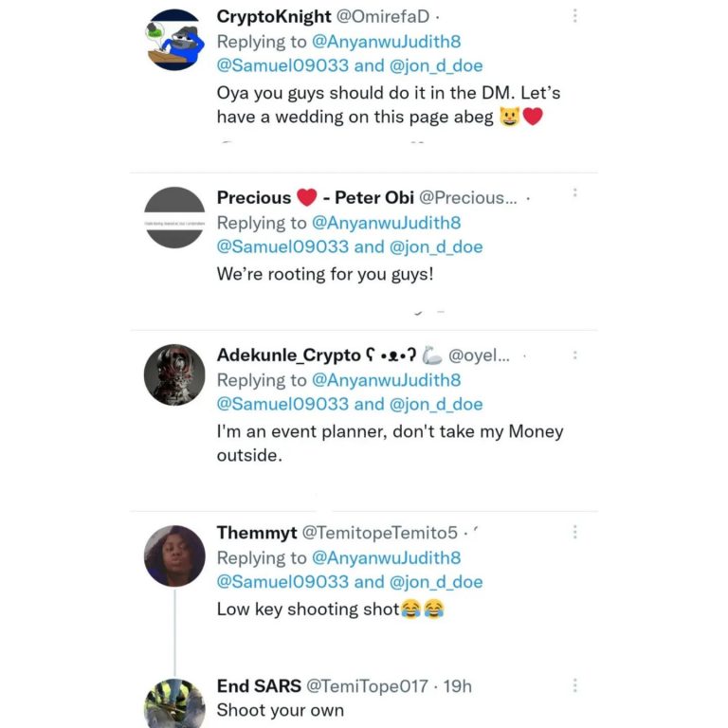Image resolution: width=728 pixels, height=728 pixels.
Task: Open the 19h timestamp on End SARS tweet
Action: click(457, 685)
